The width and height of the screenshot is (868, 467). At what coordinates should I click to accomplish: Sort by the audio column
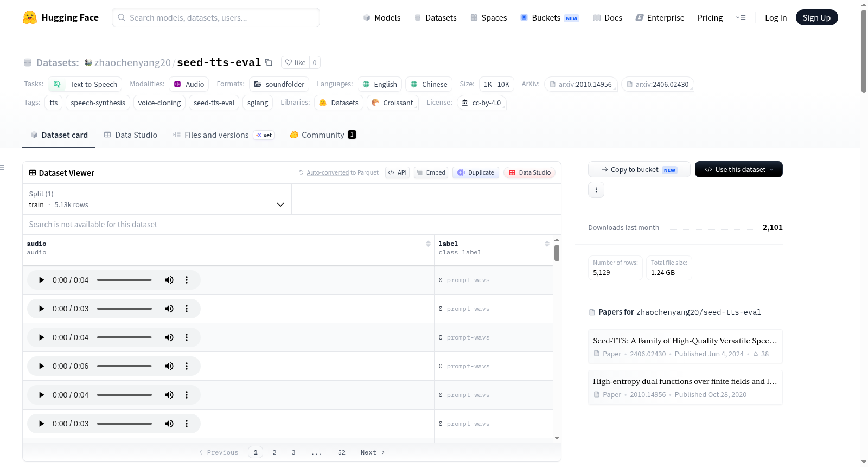(x=428, y=244)
